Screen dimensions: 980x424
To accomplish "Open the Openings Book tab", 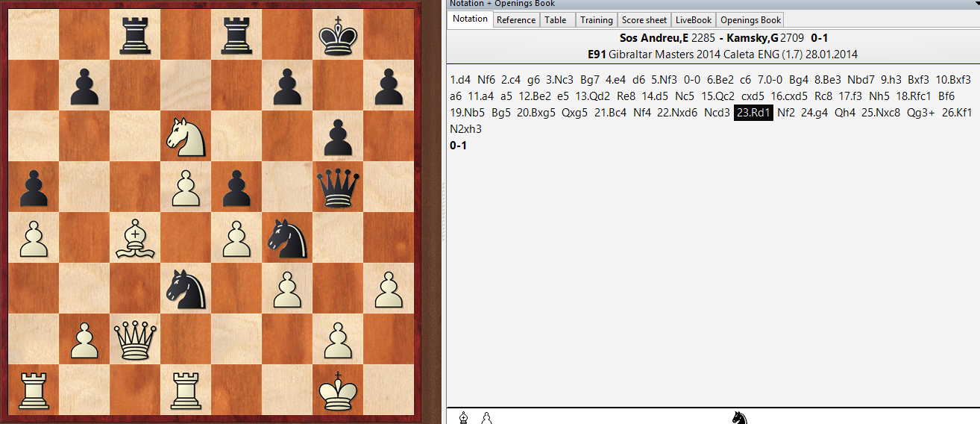I will (x=750, y=20).
